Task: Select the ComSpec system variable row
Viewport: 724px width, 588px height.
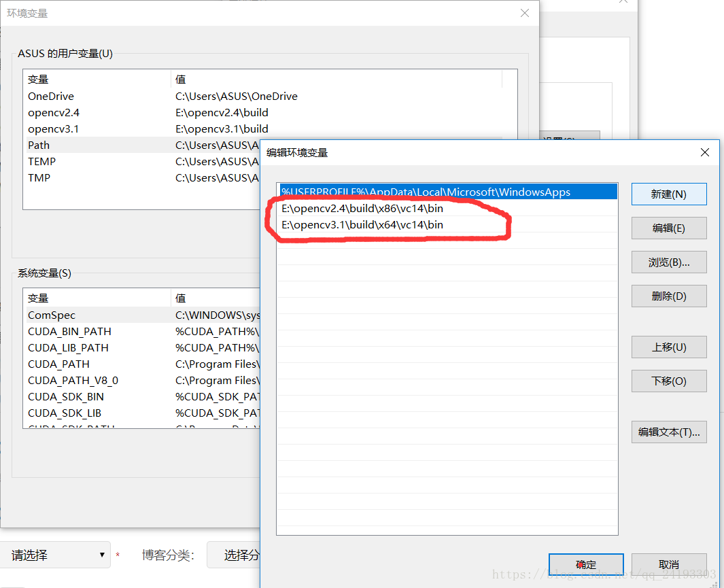Action: click(143, 315)
